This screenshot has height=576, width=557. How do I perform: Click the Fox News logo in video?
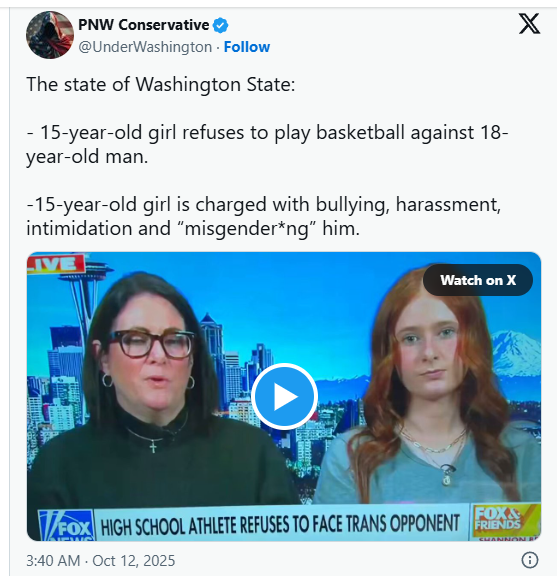pos(67,525)
